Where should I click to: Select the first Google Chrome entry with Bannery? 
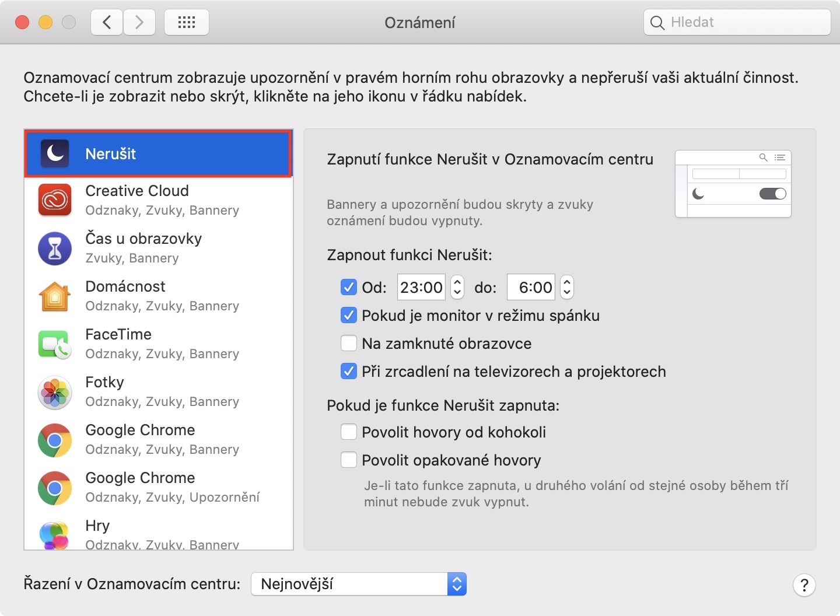pos(157,439)
